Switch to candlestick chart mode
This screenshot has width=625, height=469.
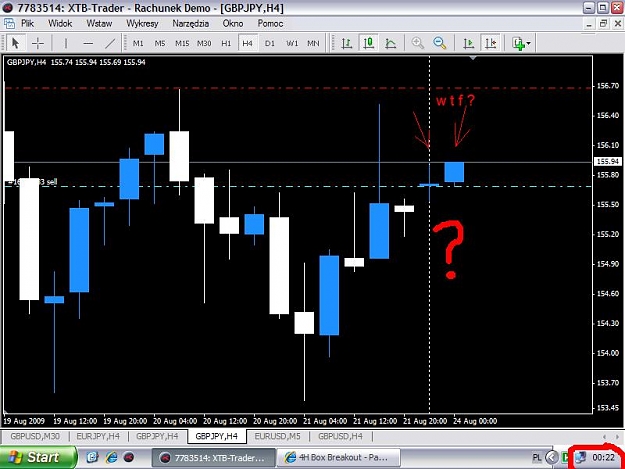pos(369,43)
